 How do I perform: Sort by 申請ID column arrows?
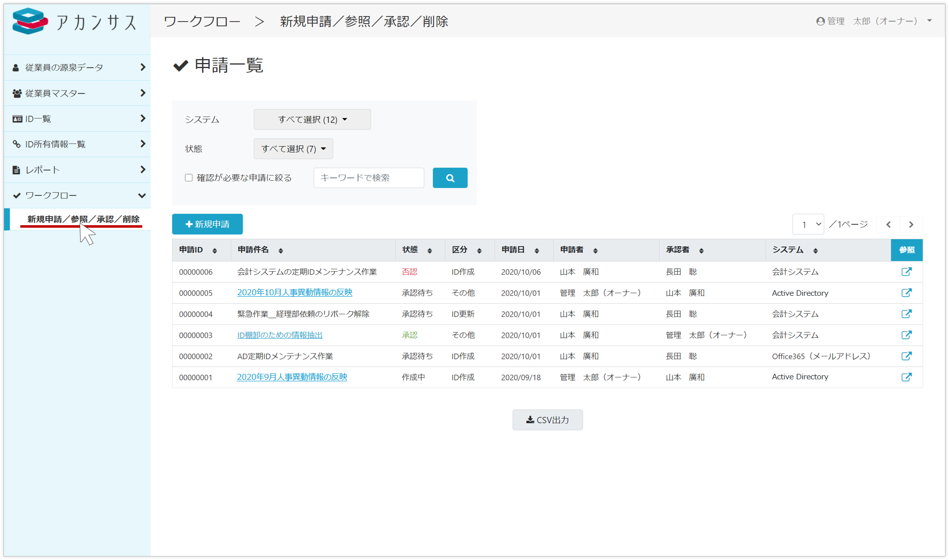[x=215, y=251]
